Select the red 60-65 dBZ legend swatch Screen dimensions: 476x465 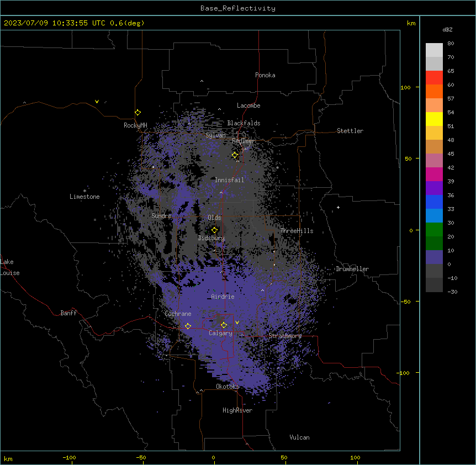point(434,77)
